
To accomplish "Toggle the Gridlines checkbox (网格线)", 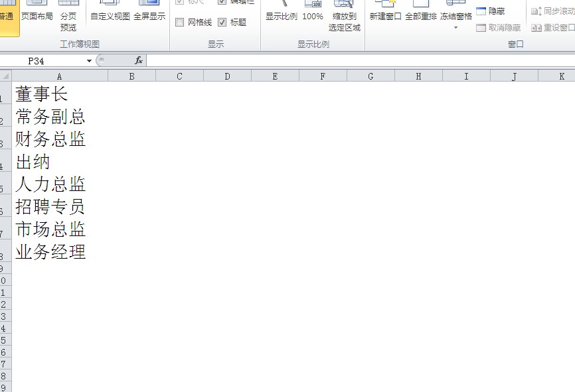I will tap(180, 23).
